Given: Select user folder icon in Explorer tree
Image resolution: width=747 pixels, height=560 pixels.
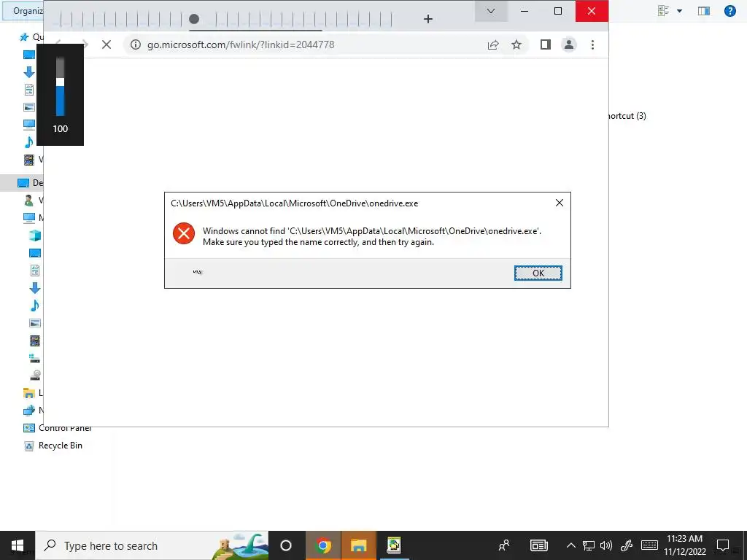Looking at the screenshot, I should [x=28, y=201].
